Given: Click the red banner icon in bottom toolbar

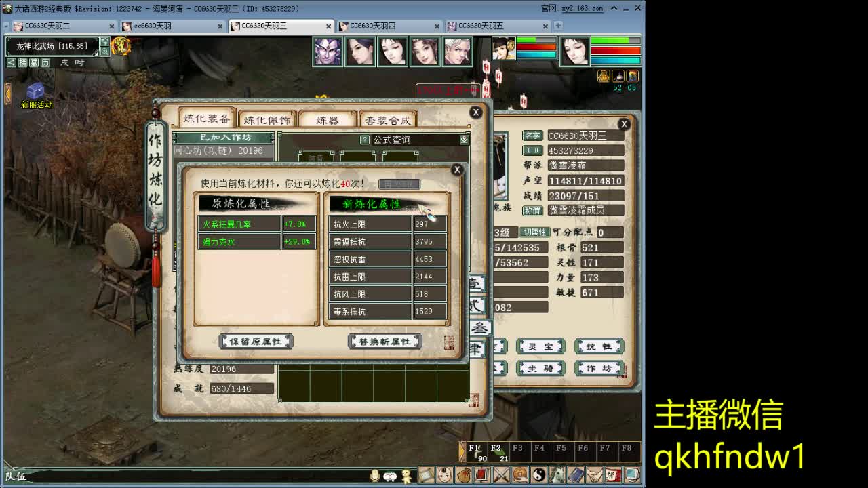Looking at the screenshot, I should click(x=482, y=474).
